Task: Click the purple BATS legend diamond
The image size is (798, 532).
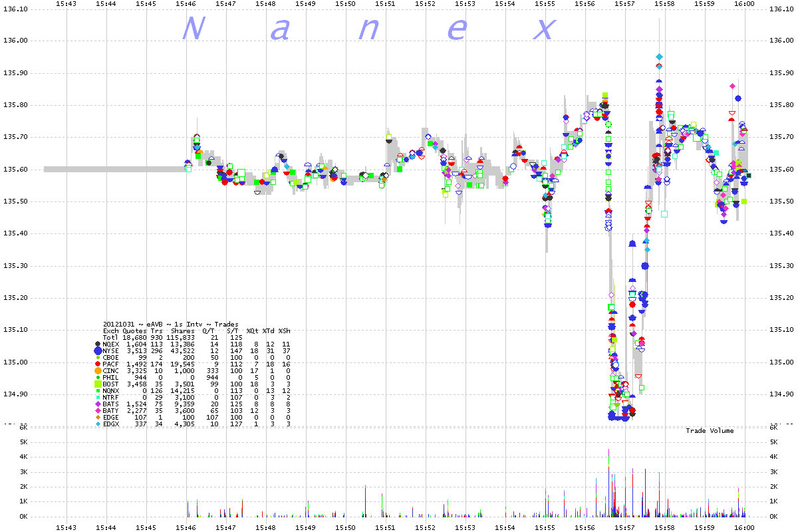Action: click(x=98, y=404)
